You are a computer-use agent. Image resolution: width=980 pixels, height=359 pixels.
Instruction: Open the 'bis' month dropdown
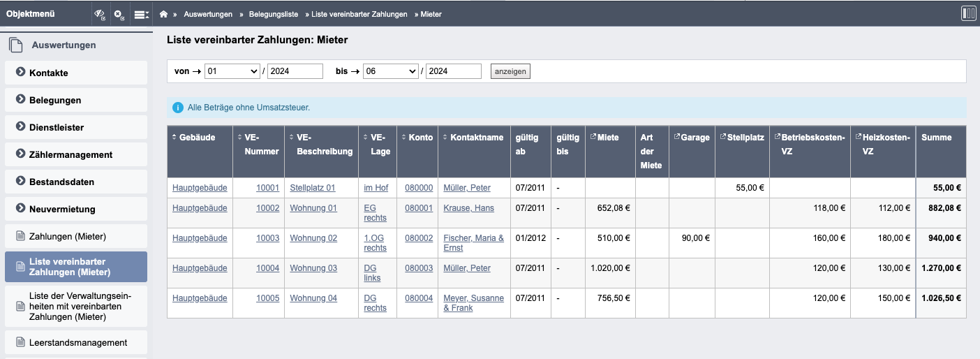coord(390,71)
